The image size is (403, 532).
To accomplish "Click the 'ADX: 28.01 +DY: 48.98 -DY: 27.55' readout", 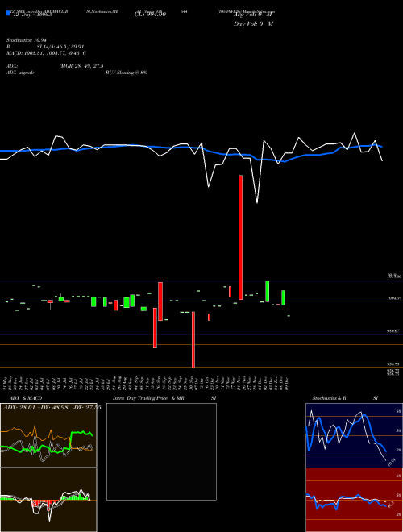I will [52, 408].
